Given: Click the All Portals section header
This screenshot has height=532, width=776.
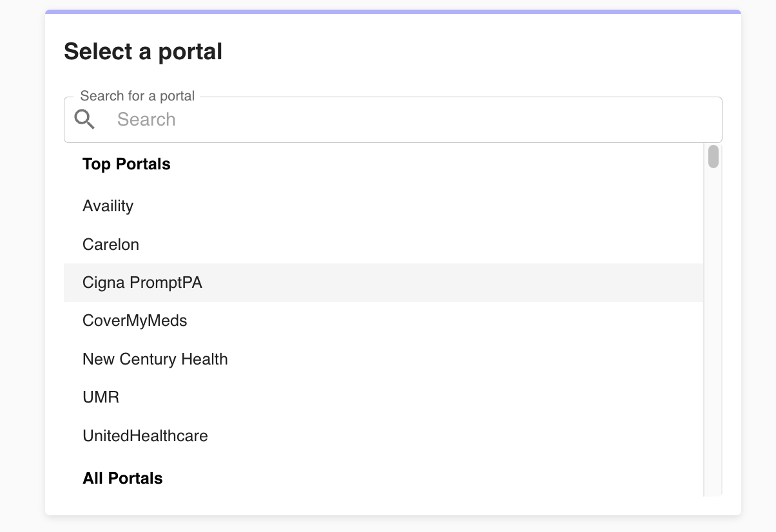Looking at the screenshot, I should [x=122, y=479].
